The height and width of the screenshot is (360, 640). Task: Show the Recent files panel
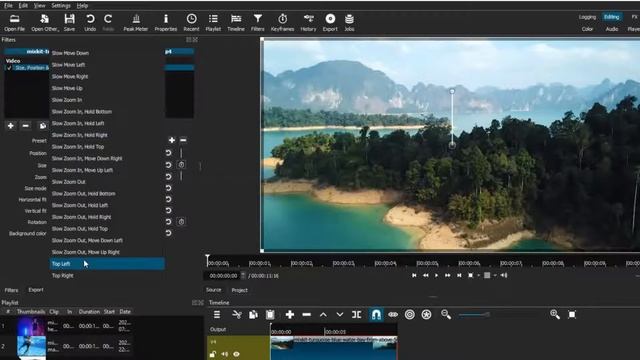pyautogui.click(x=191, y=22)
